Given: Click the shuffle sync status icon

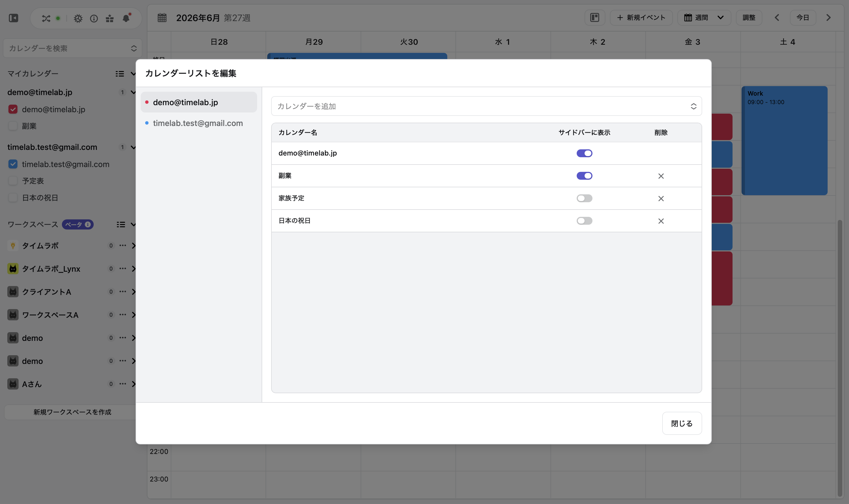Looking at the screenshot, I should tap(46, 18).
